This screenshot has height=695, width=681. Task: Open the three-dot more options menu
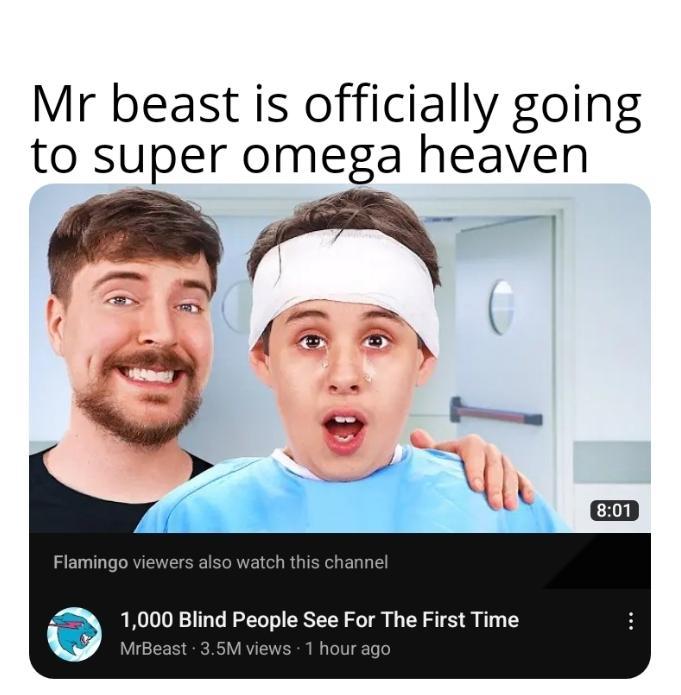[x=631, y=621]
